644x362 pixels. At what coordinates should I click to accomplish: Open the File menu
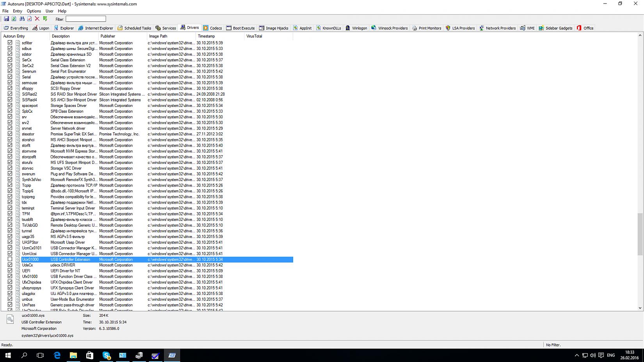point(5,11)
